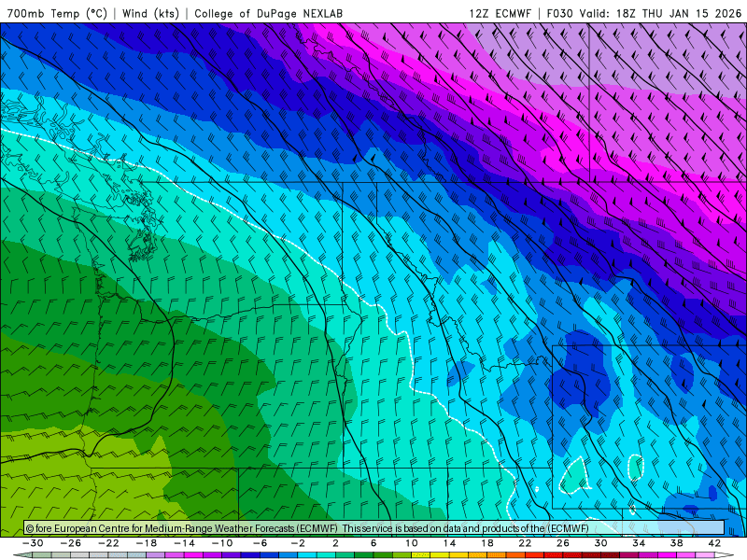Click the ECMWF copyright notice banner
Viewport: 747px width, 560px height.
click(374, 528)
